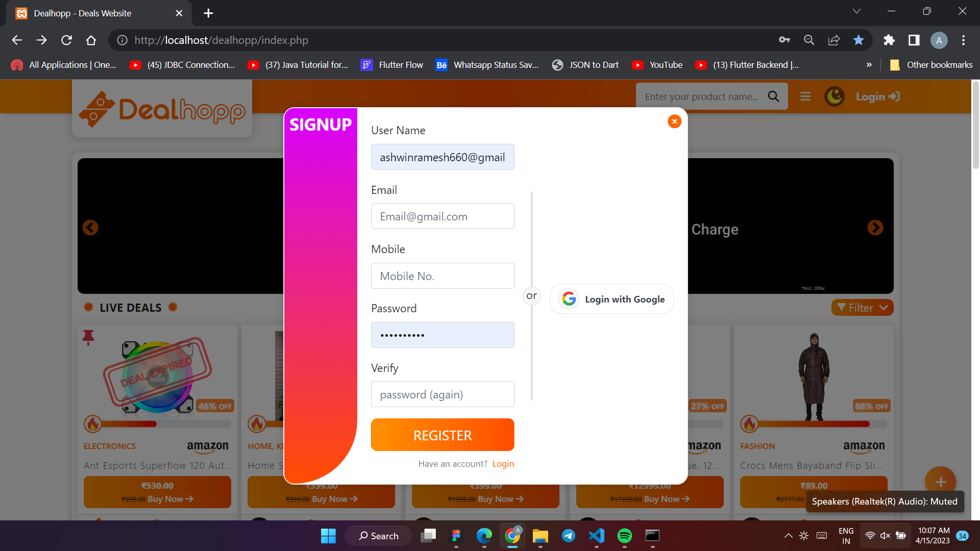The image size is (980, 551).
Task: Go to previous carousel slide
Action: pos(90,228)
